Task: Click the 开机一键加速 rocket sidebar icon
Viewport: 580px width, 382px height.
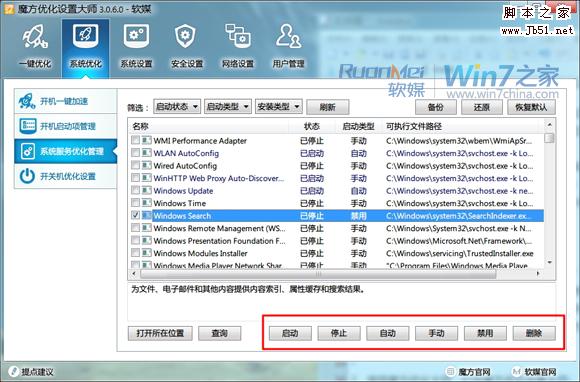Action: point(27,101)
